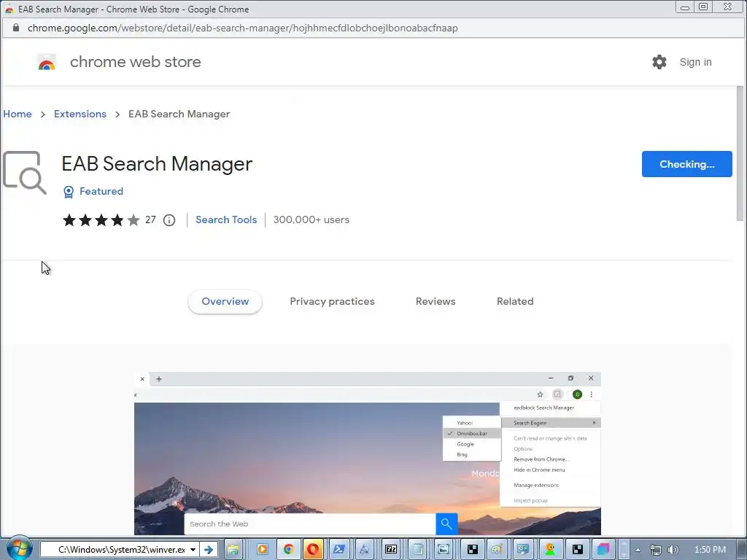Click the EAB Search Manager breadcrumb text

[x=179, y=114]
